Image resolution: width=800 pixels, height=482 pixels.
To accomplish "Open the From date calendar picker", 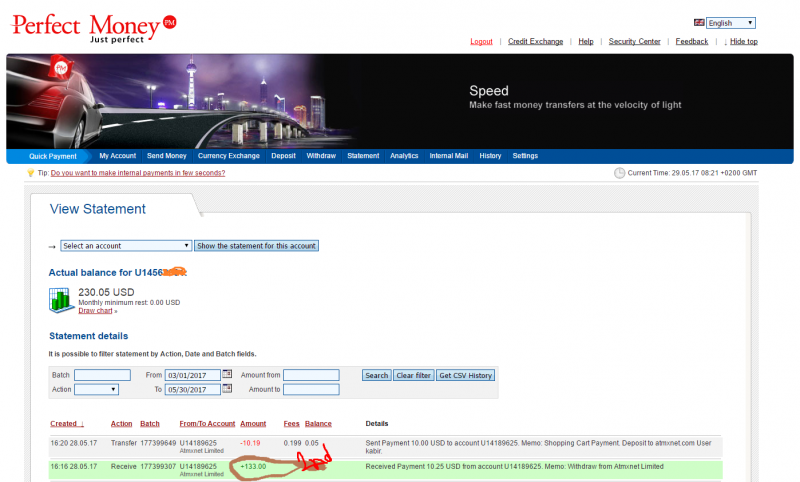I will tap(227, 374).
